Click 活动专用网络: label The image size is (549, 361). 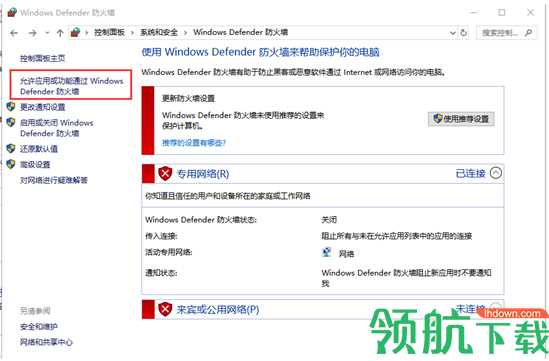pos(169,252)
